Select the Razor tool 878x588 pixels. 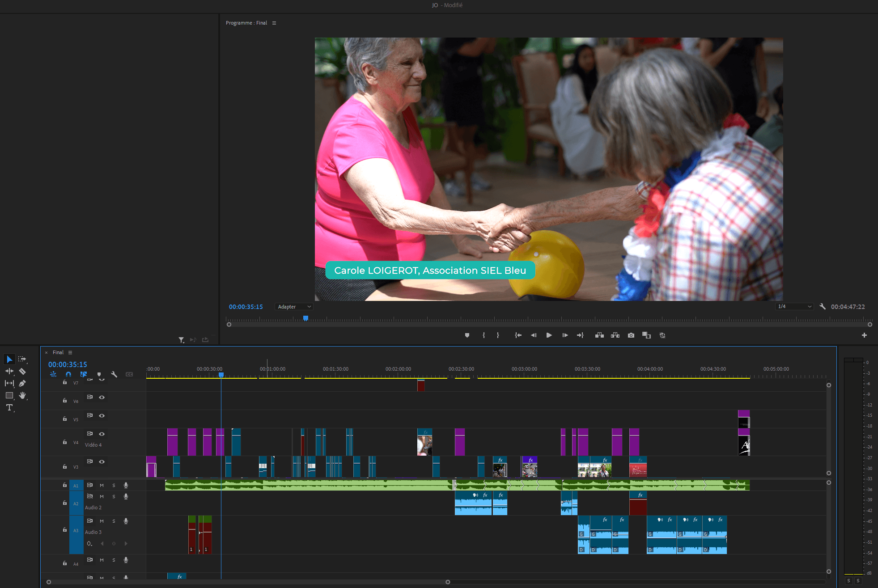tap(22, 371)
